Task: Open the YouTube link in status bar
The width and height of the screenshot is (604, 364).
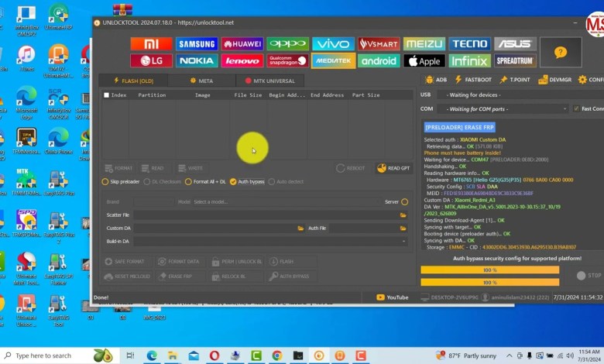Action: click(x=393, y=297)
